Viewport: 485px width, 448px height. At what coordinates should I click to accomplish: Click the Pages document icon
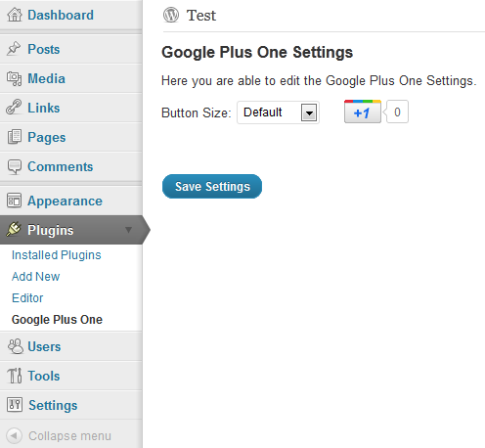click(x=15, y=137)
